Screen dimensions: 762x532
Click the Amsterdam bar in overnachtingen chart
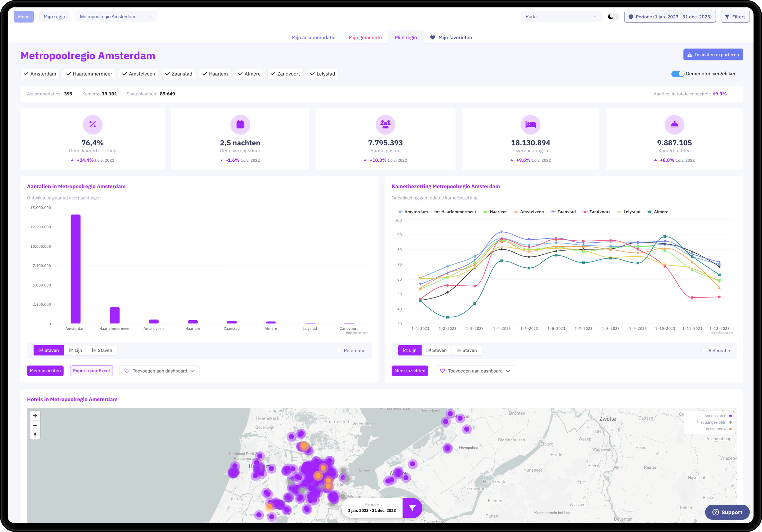(x=75, y=269)
